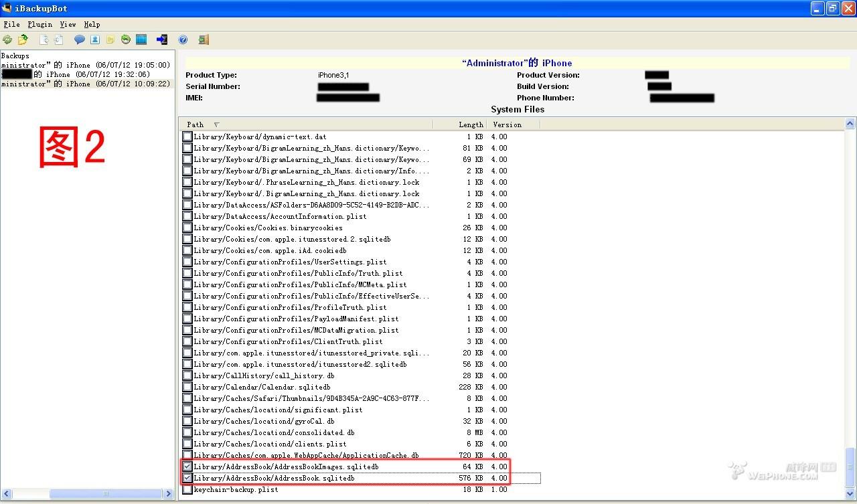Screen dimensions: 857x504
Task: Open the View menu
Action: [68, 24]
